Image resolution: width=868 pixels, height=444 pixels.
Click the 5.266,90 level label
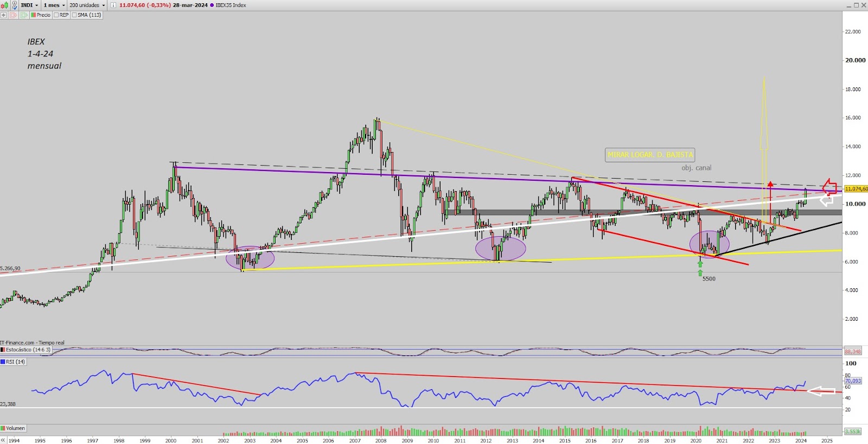click(x=10, y=269)
